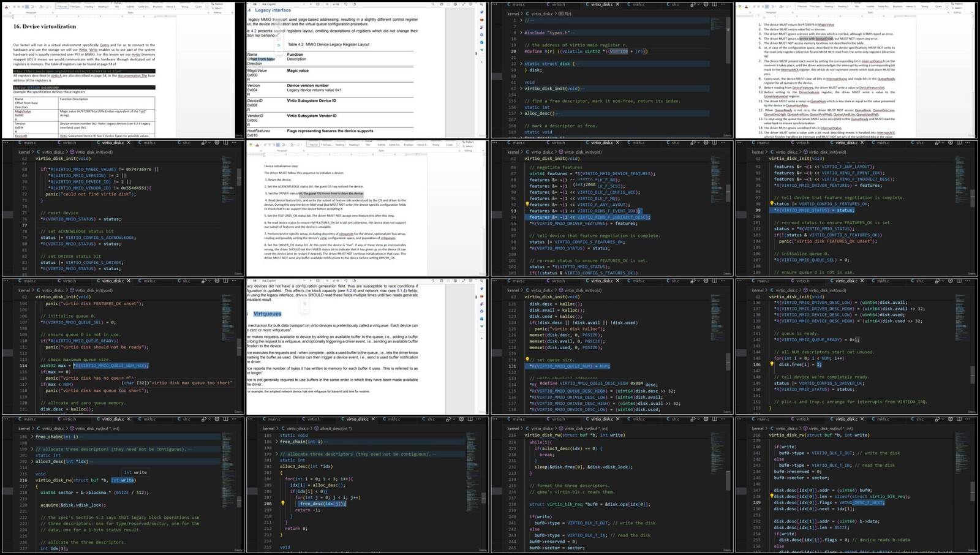This screenshot has width=980, height=555.
Task: Expand alloc3_desc(int *idx) fold at line 202
Action: 32,461
